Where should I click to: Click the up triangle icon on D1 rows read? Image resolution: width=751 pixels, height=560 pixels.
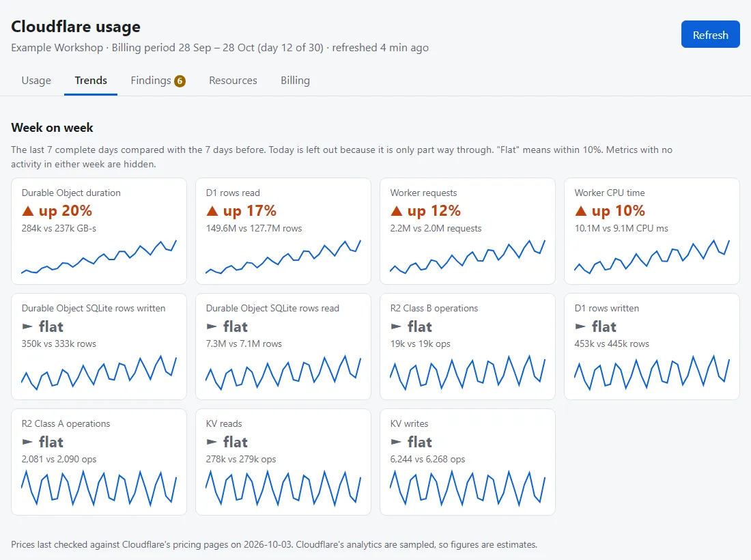tap(212, 211)
